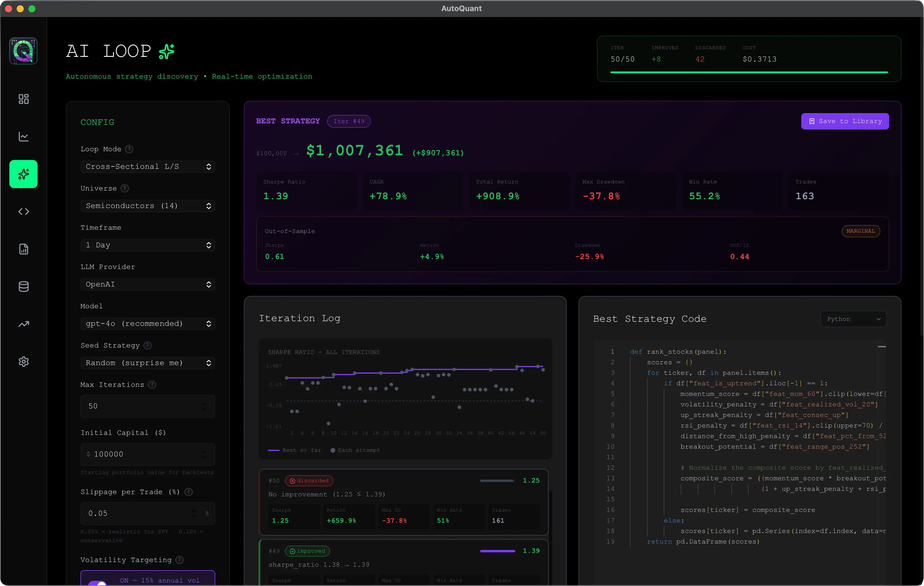Open the report document icon in sidebar

click(23, 249)
